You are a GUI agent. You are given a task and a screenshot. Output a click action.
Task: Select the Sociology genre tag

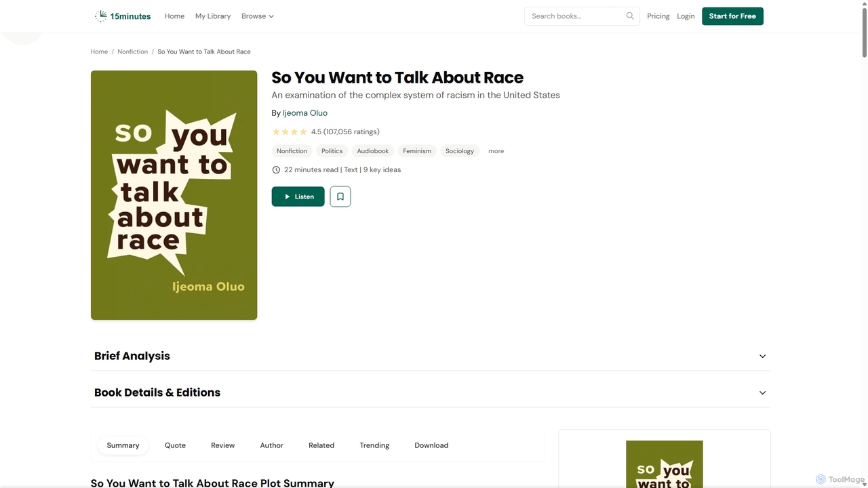point(460,151)
